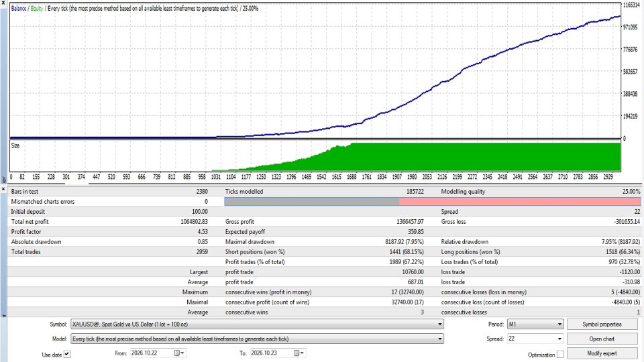Enable the Optimization checkbox
This screenshot has height=362, width=644.
(560, 354)
